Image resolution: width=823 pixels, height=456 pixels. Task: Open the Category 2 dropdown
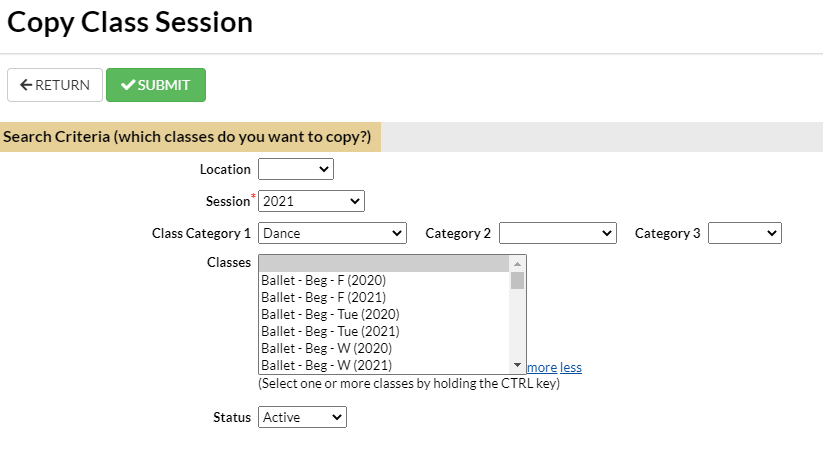[557, 233]
